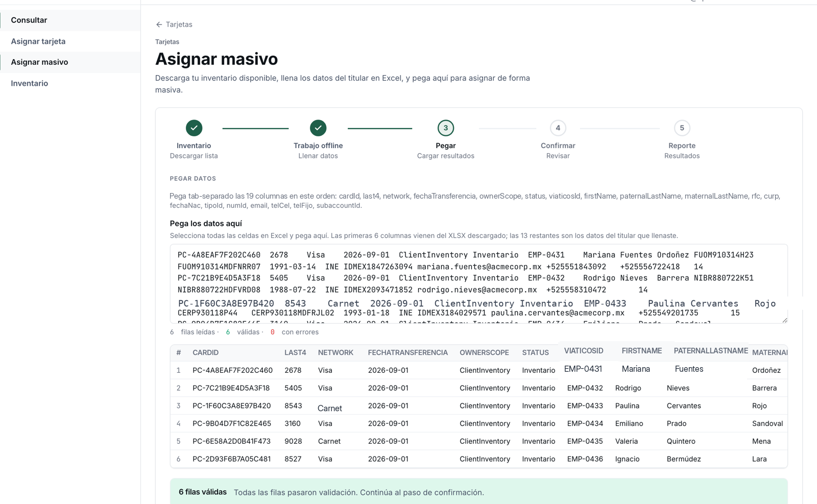Select step 3 Pegar circle
This screenshot has height=504, width=817.
446,128
